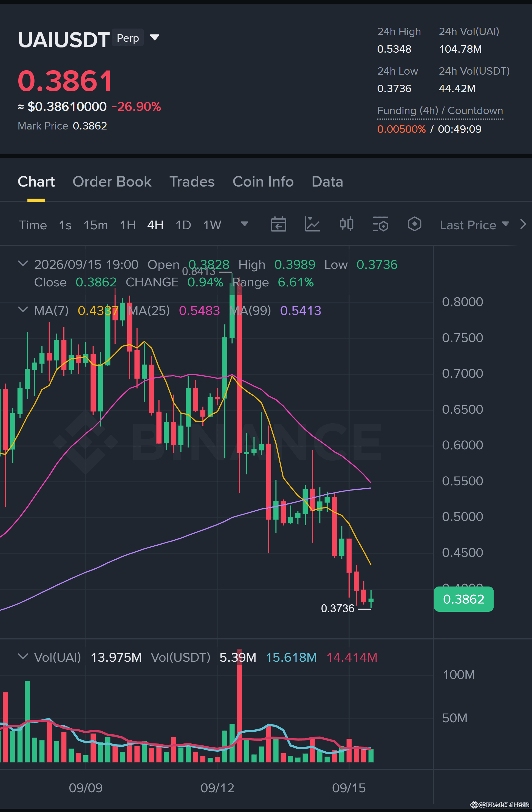The height and width of the screenshot is (812, 532).
Task: Select the 1W interval
Action: 212,225
